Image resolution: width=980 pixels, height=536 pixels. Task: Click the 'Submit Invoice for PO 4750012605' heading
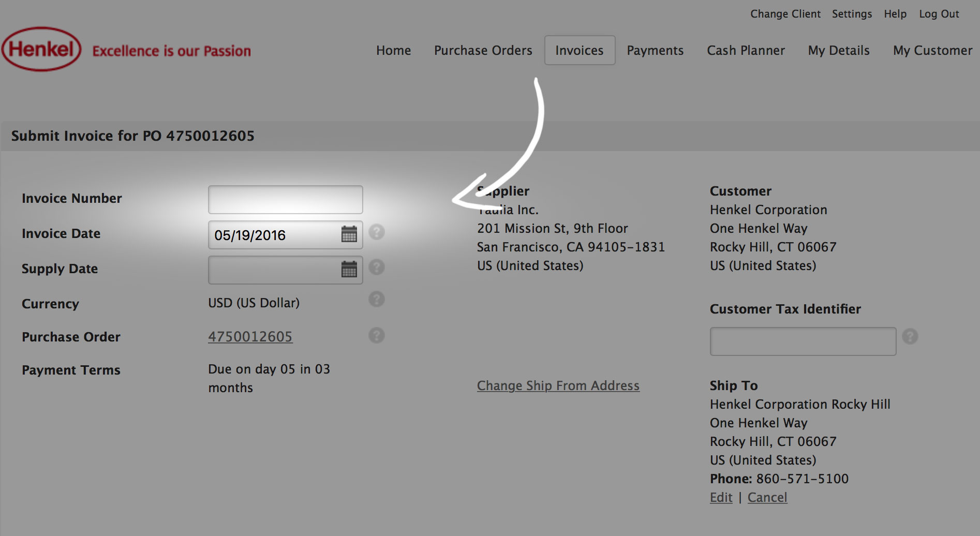(x=133, y=136)
